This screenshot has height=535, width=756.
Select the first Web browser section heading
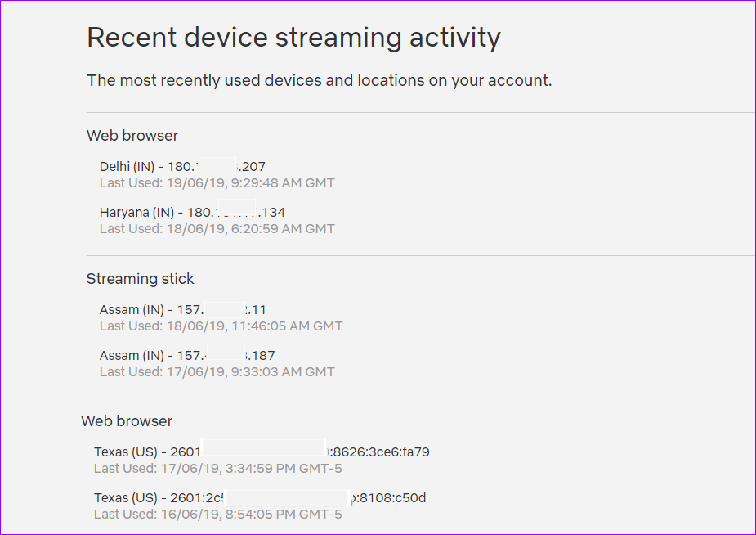(x=132, y=136)
